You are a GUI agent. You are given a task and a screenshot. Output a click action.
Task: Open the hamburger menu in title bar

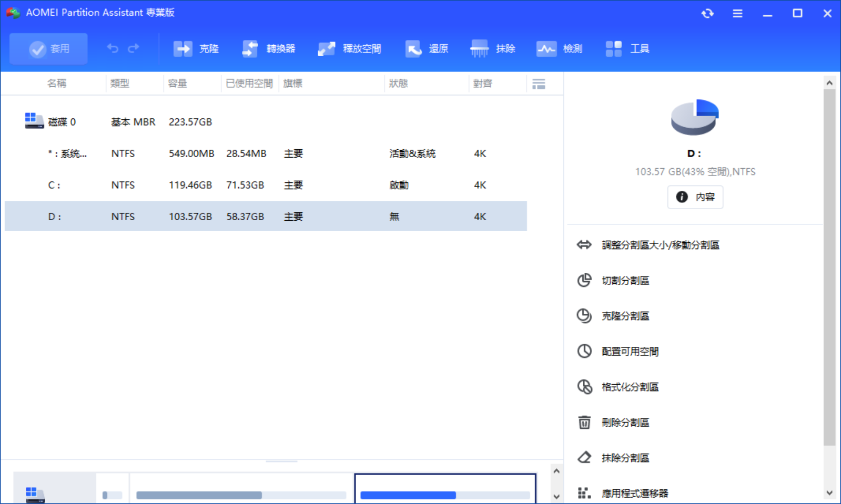[x=737, y=13]
